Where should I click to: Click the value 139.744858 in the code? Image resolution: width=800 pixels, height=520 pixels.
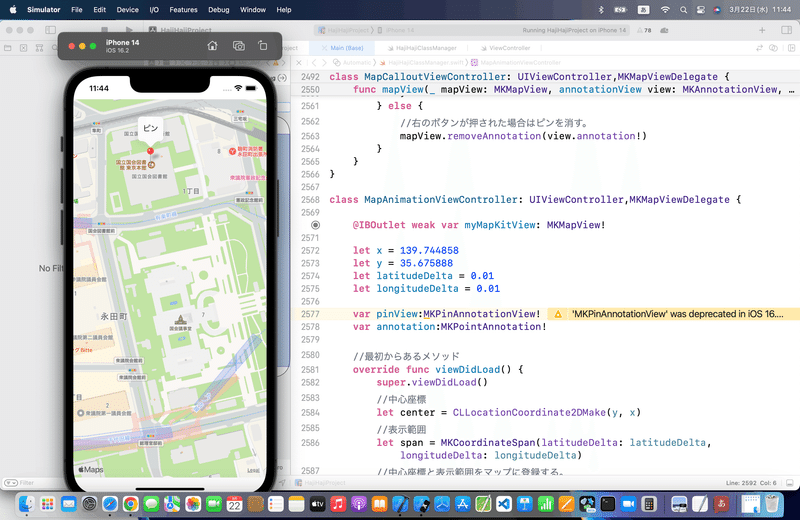(x=429, y=251)
